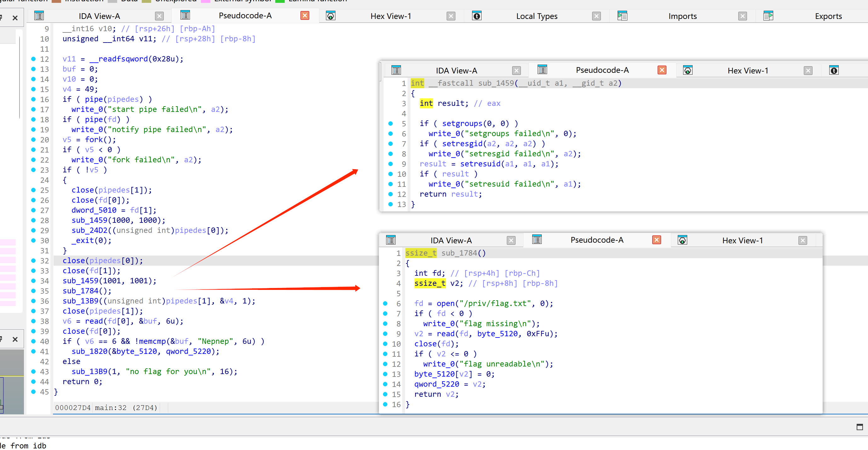Click the IDA View-A tab icon in main window
Screen dimensions: 868x450
pyautogui.click(x=39, y=15)
